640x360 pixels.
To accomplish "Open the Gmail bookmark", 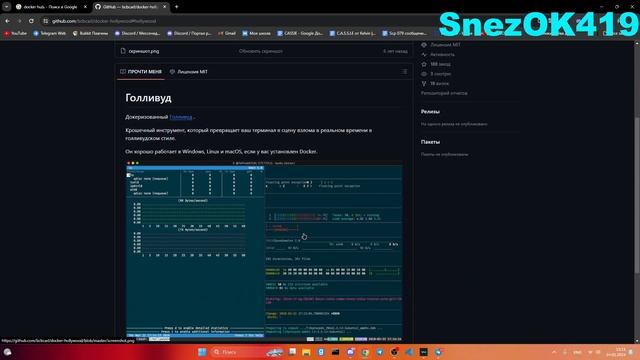I will (227, 33).
